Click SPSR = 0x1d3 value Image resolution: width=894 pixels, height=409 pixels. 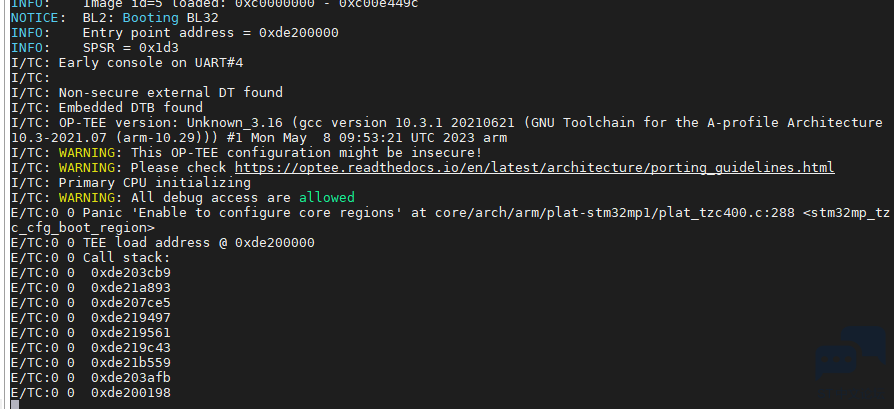tap(131, 47)
